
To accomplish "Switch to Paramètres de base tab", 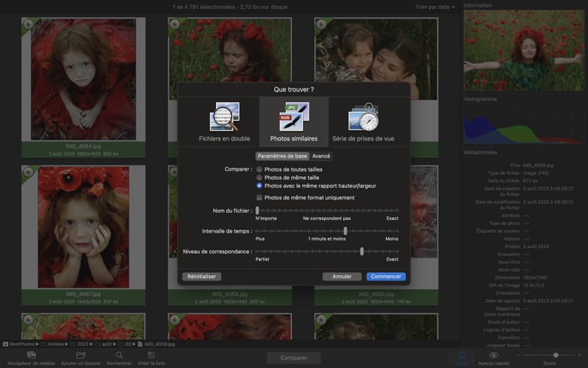I will (282, 156).
